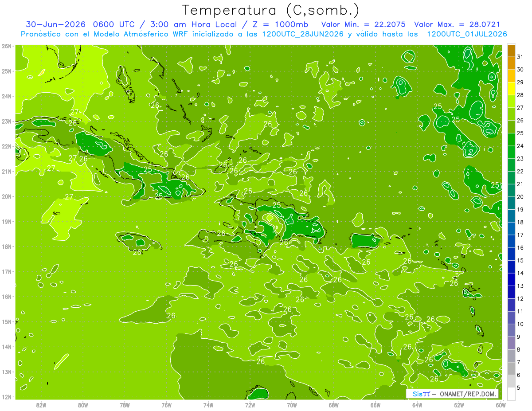This screenshot has width=532, height=411.
Task: Click the orange color bar segment between 30 and 31
Action: (x=511, y=63)
